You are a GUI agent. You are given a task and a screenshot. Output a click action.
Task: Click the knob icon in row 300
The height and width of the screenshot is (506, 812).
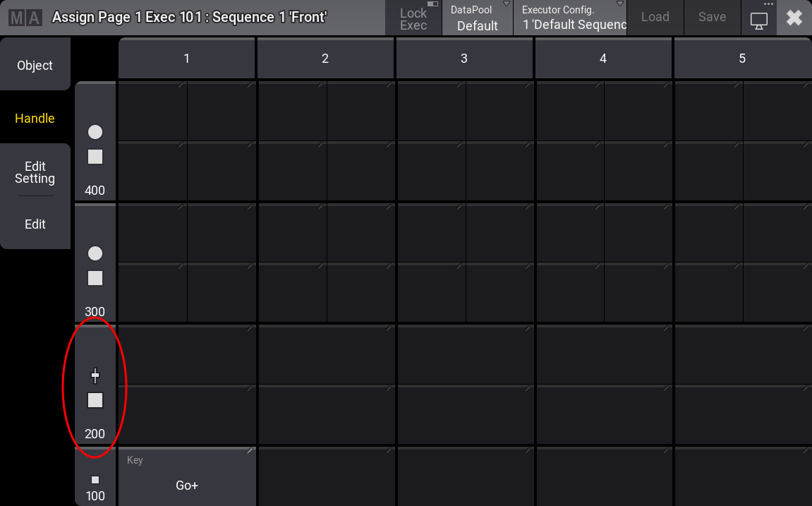click(95, 253)
